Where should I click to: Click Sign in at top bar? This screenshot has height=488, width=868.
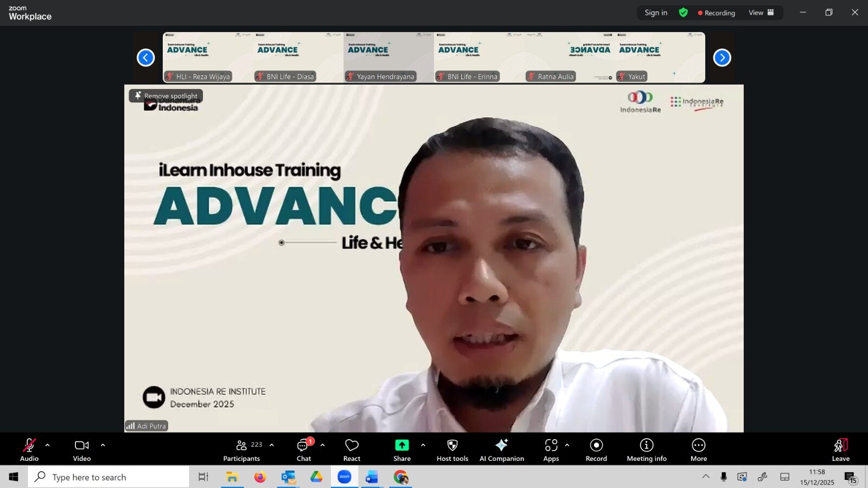tap(656, 12)
